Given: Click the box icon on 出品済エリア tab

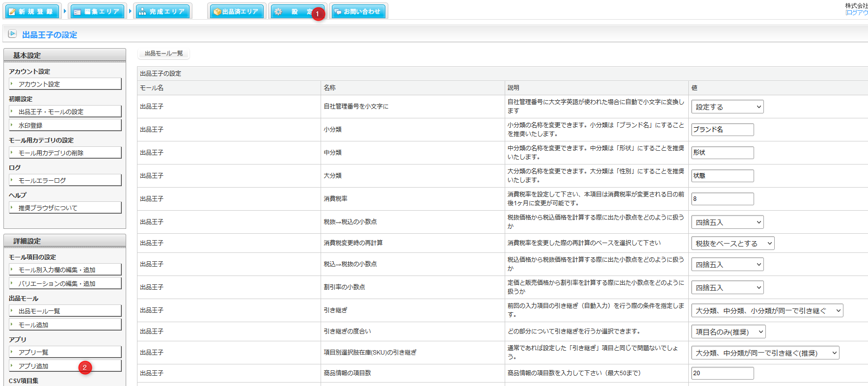Looking at the screenshot, I should tap(217, 12).
